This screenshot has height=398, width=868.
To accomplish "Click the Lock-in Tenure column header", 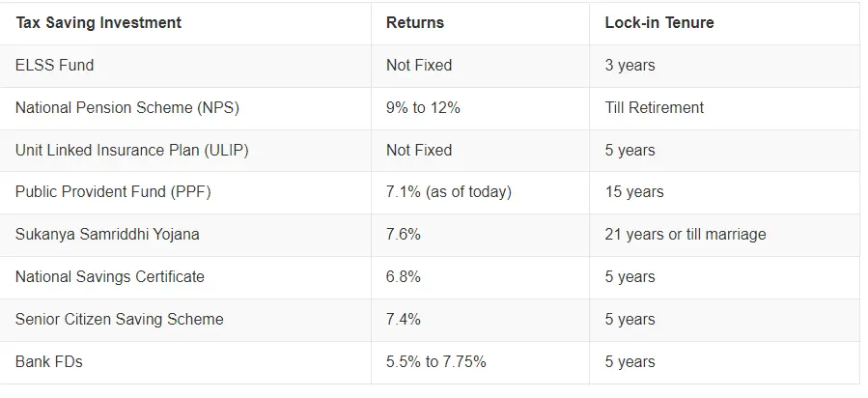I will point(659,22).
